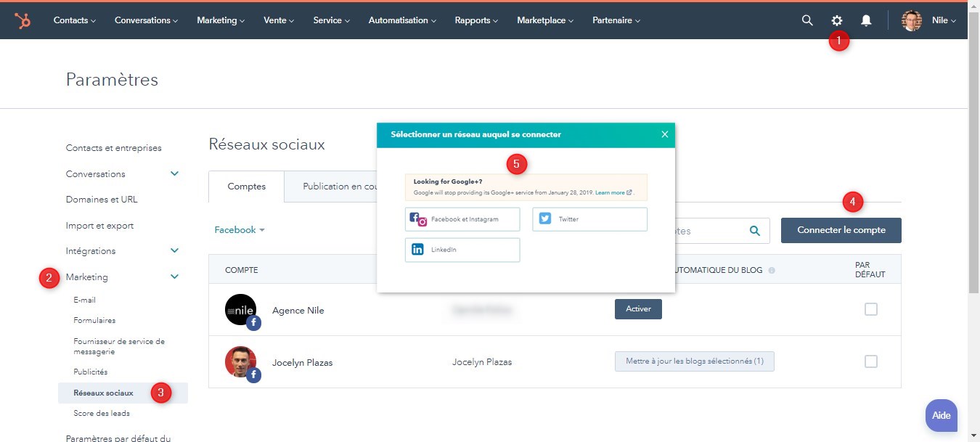
Task: Open the Facebook filter dropdown
Action: tap(240, 230)
